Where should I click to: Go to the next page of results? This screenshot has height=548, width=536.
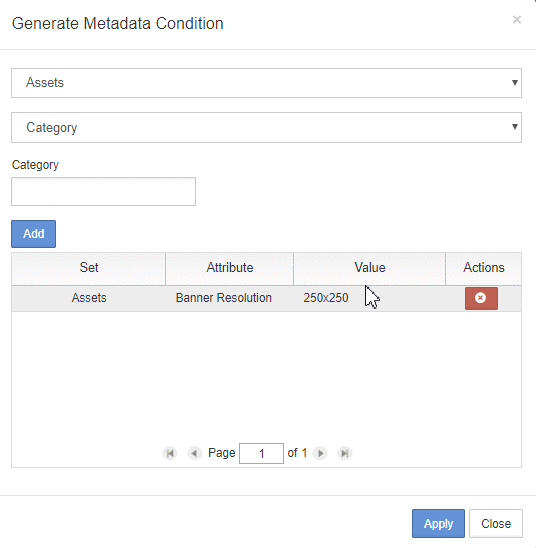click(320, 453)
